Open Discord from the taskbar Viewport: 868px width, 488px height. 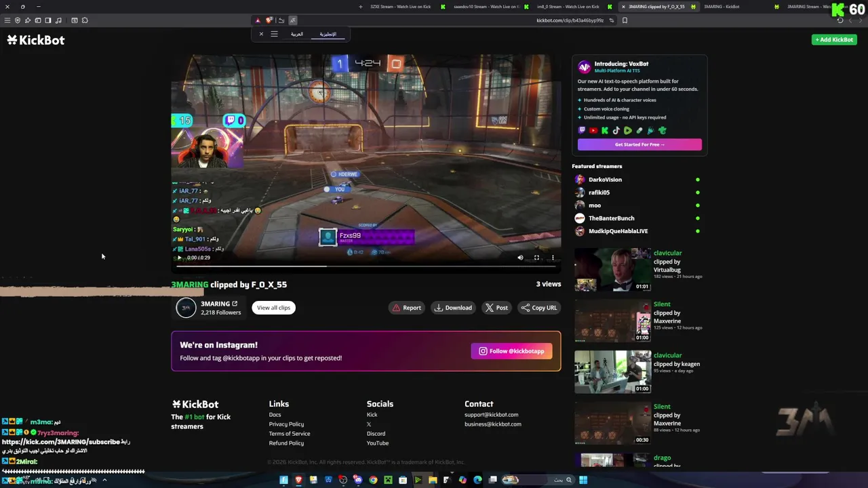(x=357, y=480)
